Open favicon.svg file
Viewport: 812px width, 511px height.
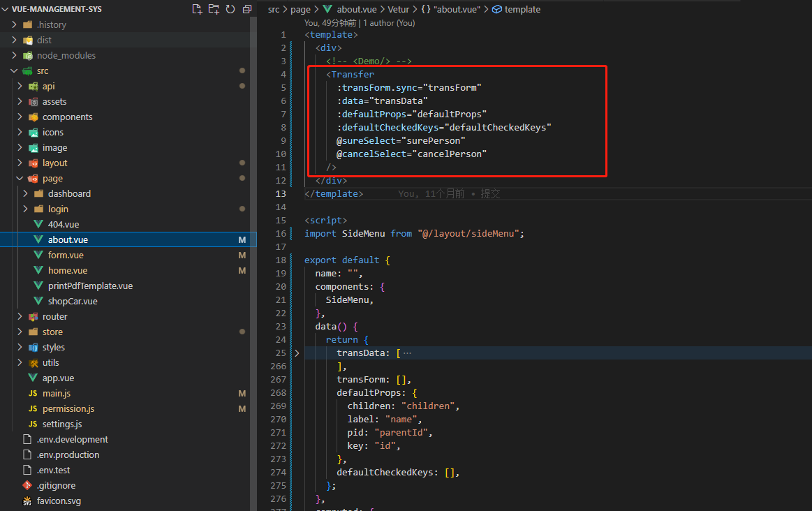(59, 501)
